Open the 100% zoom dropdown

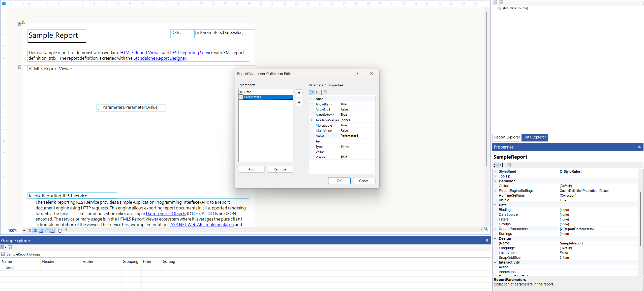(24, 231)
